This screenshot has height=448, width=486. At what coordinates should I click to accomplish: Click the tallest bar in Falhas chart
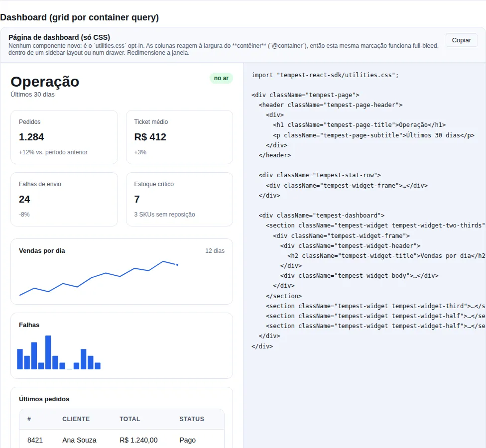(x=48, y=352)
